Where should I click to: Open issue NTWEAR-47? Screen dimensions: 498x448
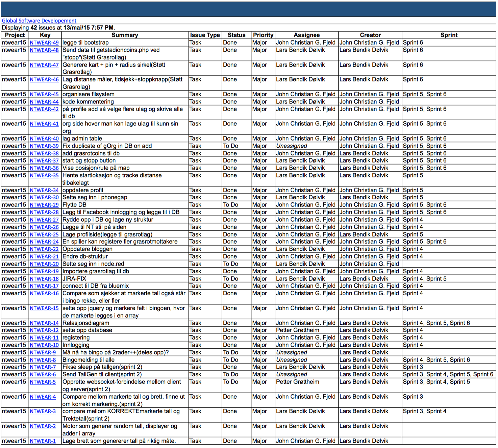coord(44,65)
